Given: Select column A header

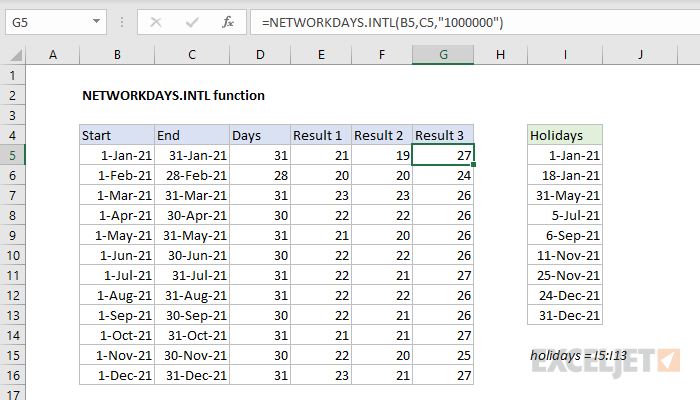Looking at the screenshot, I should point(53,55).
